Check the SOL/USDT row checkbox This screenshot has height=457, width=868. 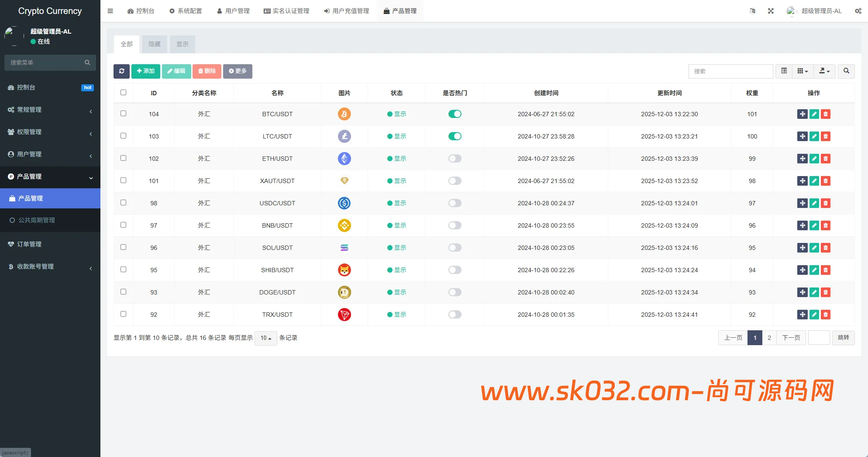pos(124,247)
